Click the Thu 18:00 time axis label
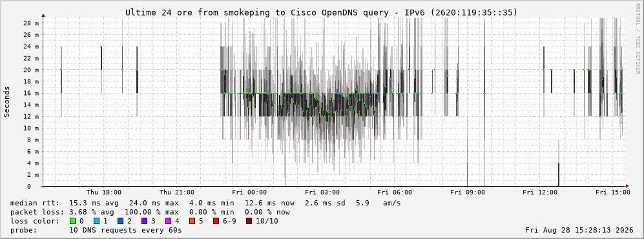 104,192
